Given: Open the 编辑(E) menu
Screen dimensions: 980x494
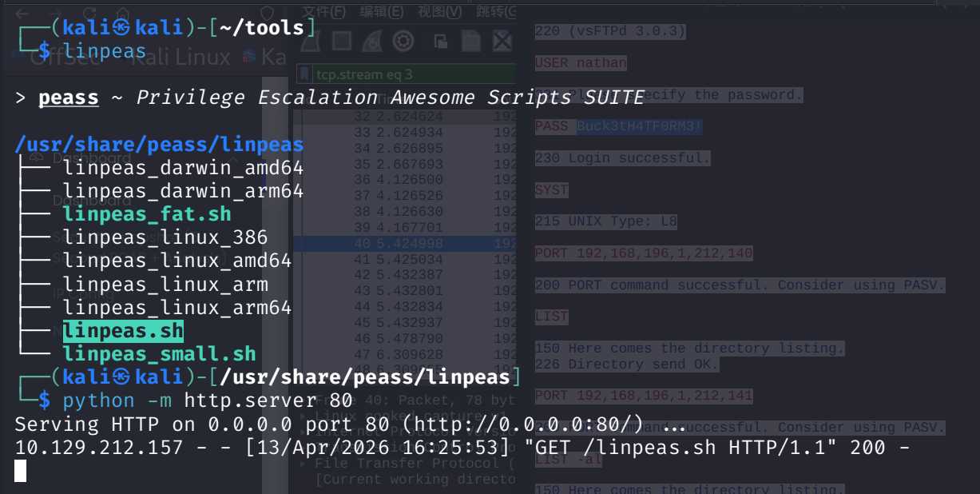Looking at the screenshot, I should click(382, 11).
